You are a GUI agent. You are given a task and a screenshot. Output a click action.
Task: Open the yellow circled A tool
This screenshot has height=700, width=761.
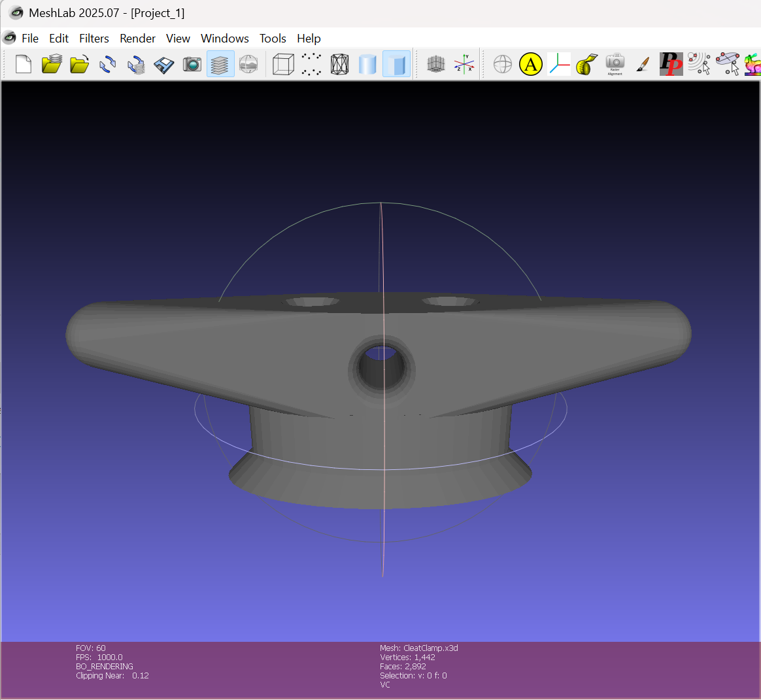[x=531, y=64]
